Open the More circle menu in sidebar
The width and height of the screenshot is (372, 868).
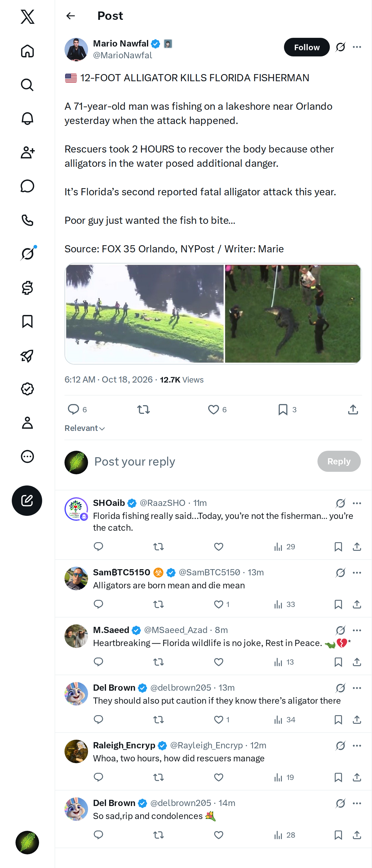pyautogui.click(x=27, y=457)
